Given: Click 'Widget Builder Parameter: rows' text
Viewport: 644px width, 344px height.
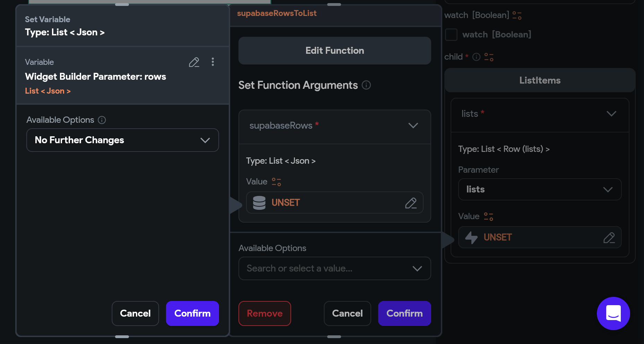Looking at the screenshot, I should pyautogui.click(x=96, y=77).
